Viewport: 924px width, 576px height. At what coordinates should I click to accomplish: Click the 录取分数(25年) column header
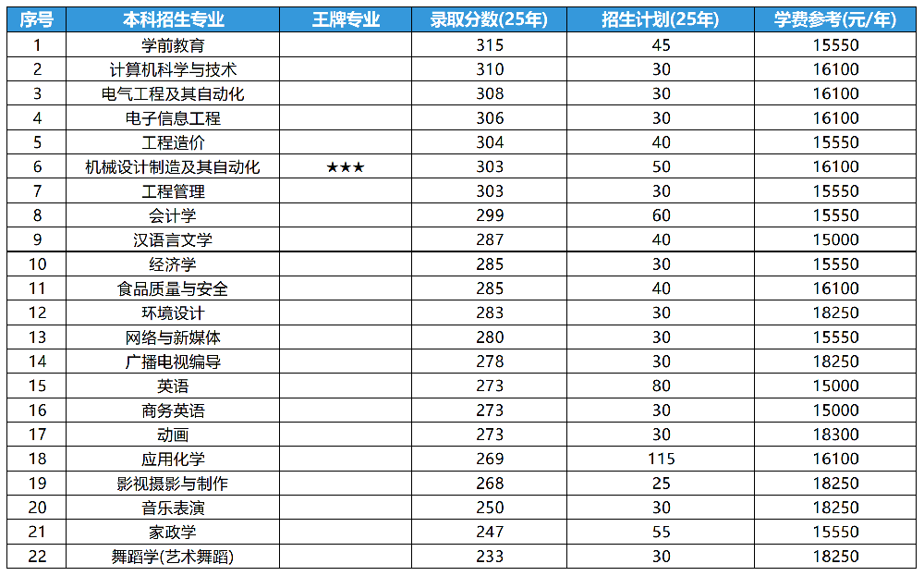[490, 20]
